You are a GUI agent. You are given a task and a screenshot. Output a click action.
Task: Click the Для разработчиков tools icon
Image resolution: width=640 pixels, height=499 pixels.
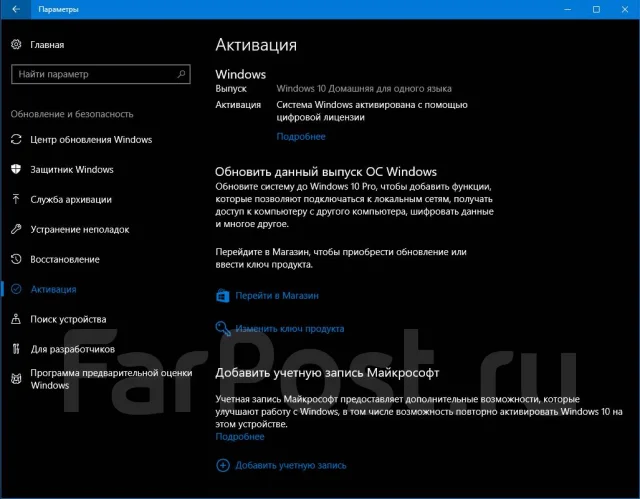[x=16, y=349]
